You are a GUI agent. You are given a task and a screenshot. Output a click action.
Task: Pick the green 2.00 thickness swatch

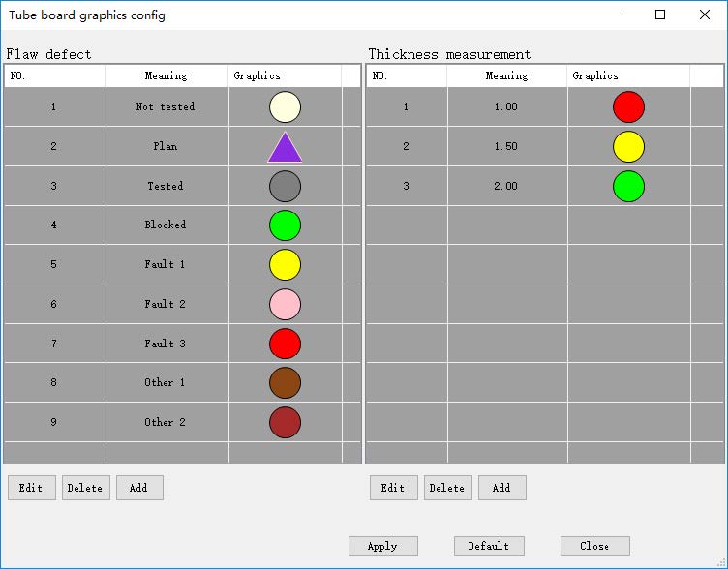[628, 186]
